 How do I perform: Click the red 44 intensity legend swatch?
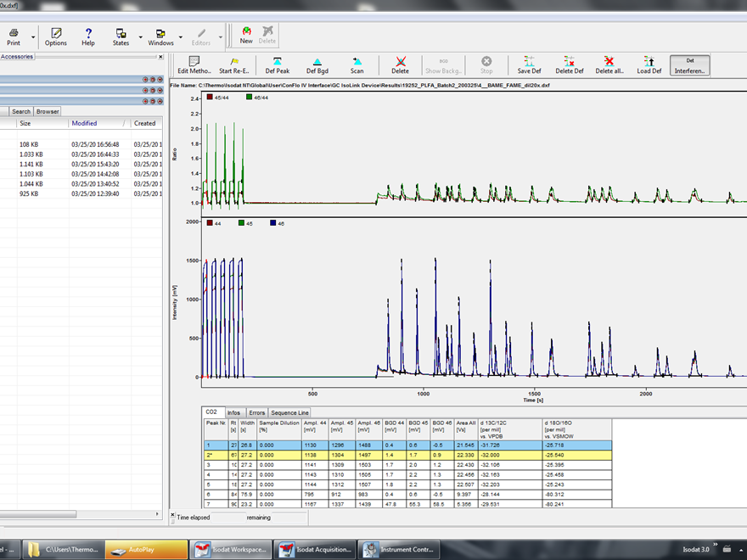tap(210, 223)
